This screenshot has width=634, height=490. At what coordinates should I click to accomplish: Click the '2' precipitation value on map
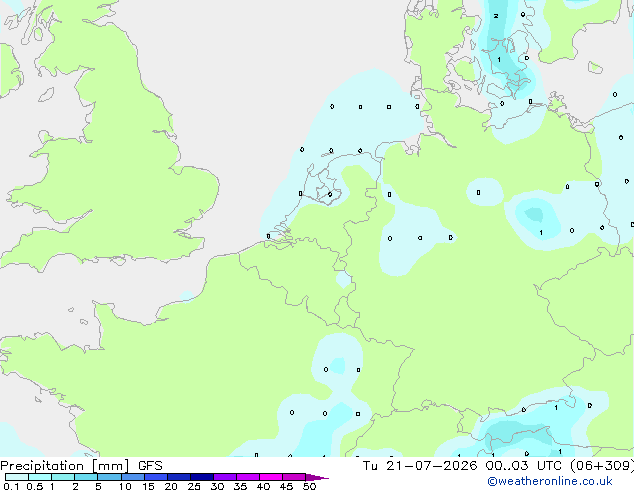click(x=496, y=16)
